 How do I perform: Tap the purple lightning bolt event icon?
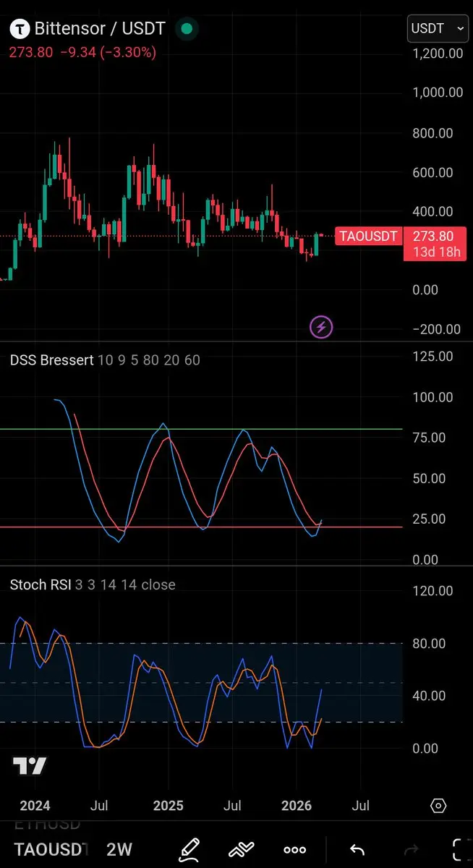321,327
